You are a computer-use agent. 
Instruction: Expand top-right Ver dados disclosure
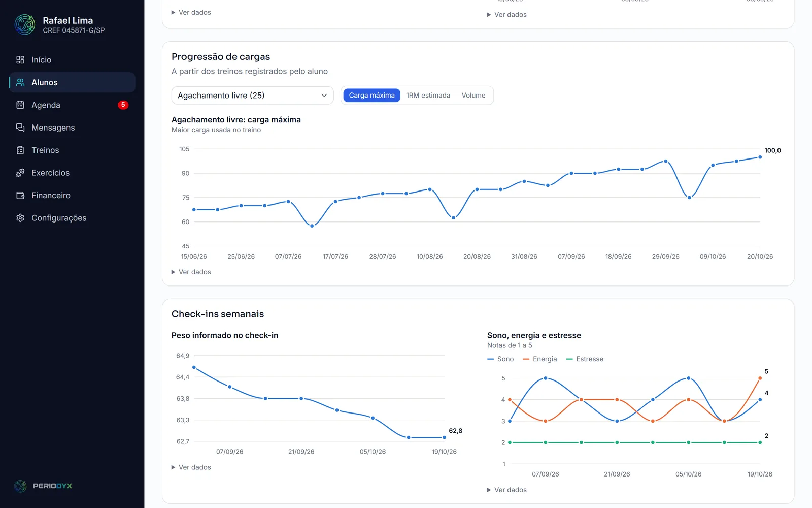pyautogui.click(x=507, y=15)
